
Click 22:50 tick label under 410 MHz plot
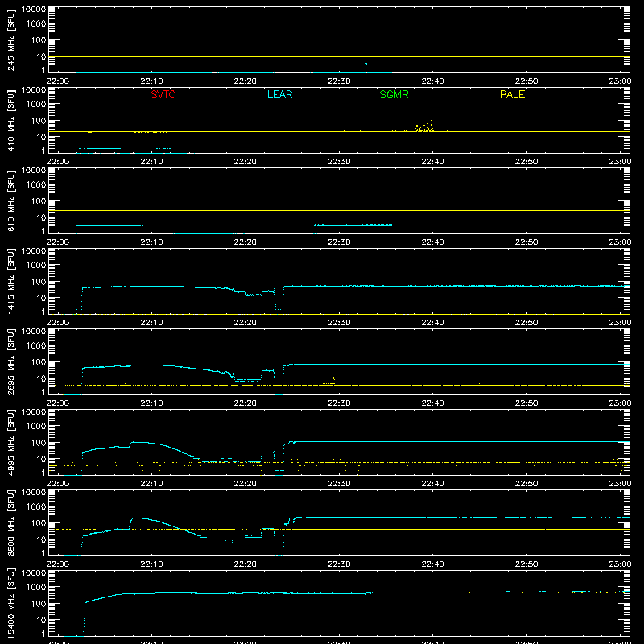pos(526,162)
